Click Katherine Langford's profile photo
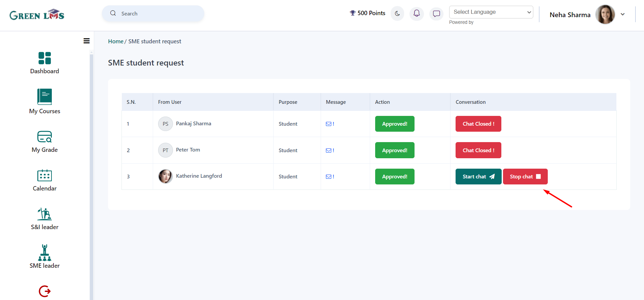 tap(166, 176)
